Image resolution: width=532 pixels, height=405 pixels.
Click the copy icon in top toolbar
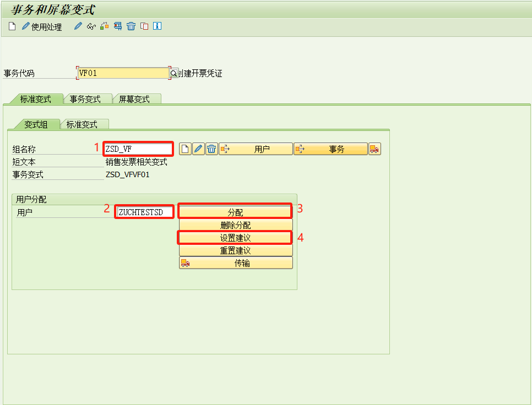tap(144, 26)
